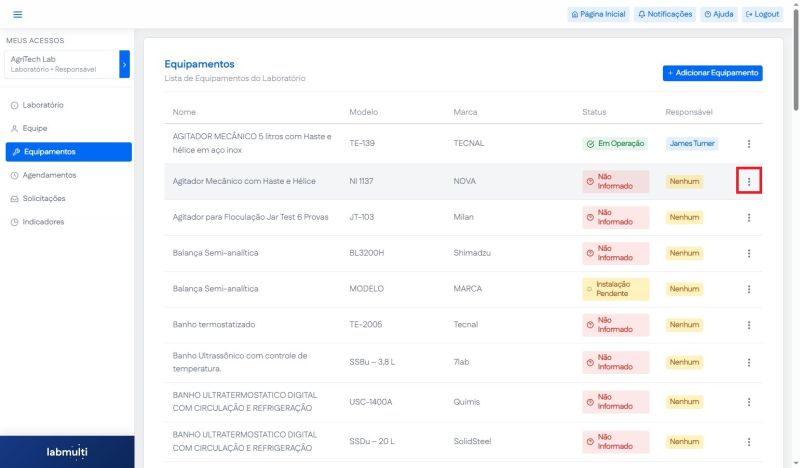Screen dimensions: 800x468
Task: Click James Turner responsável badge
Action: tap(692, 144)
